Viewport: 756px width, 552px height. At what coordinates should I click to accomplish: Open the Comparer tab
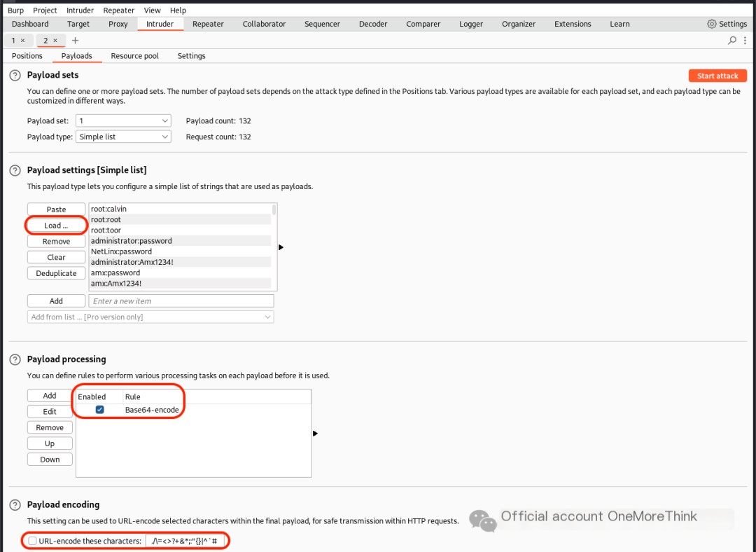[x=423, y=24]
